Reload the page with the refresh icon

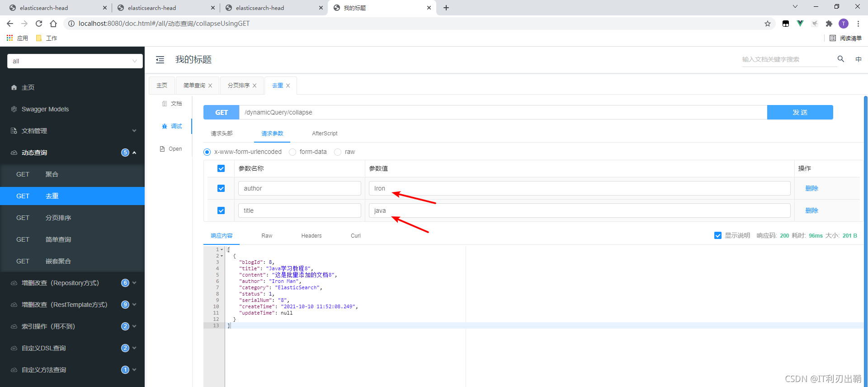(39, 24)
